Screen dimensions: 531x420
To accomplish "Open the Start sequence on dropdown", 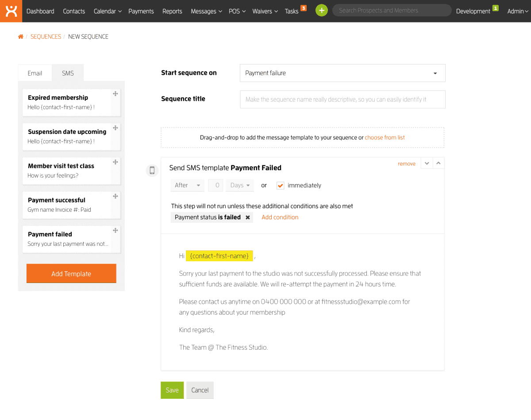I will tap(342, 73).
